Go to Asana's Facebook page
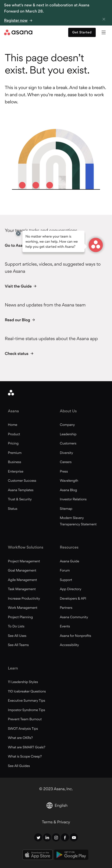112x868 pixels. 65,837
